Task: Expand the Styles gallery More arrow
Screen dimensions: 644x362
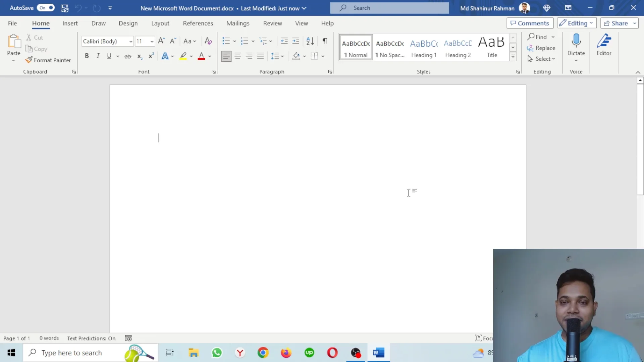Action: coord(513,57)
